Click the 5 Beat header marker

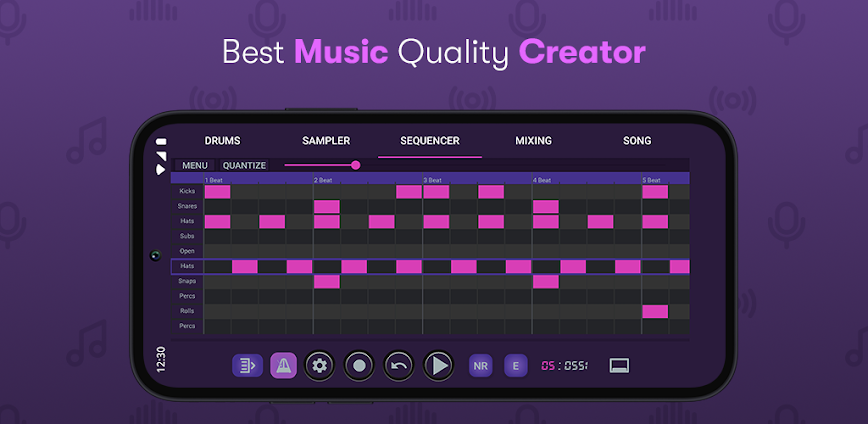click(652, 180)
